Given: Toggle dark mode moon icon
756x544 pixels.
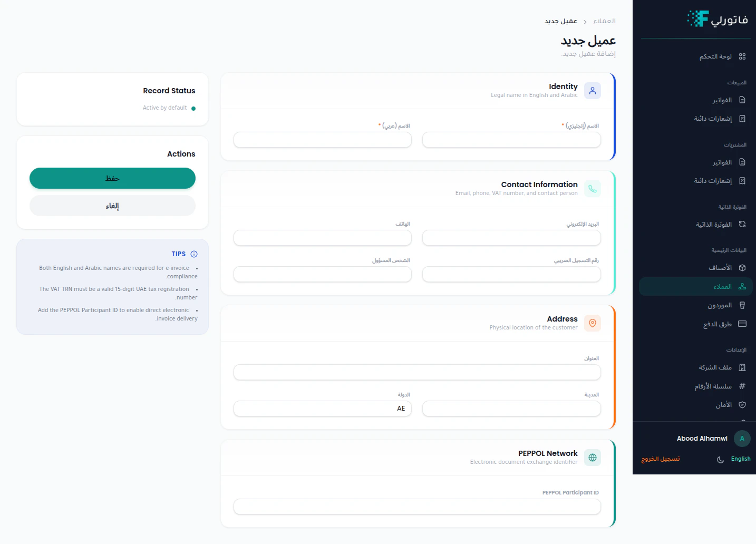Looking at the screenshot, I should click(721, 459).
